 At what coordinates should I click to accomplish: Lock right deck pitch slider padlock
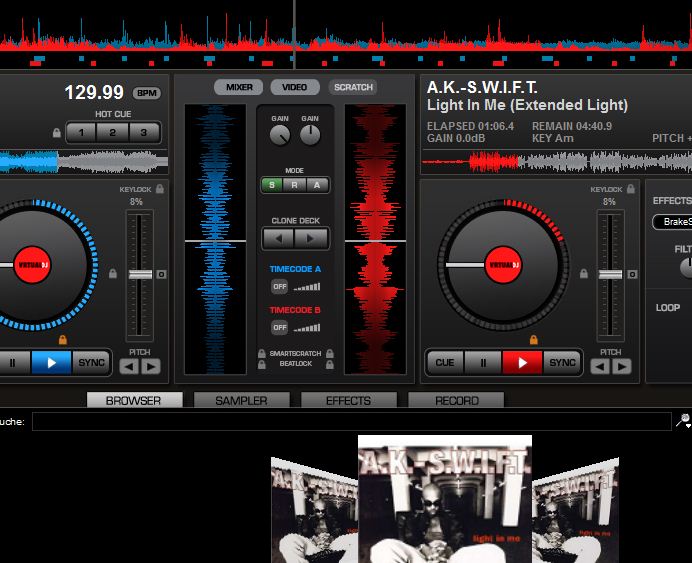pyautogui.click(x=584, y=274)
